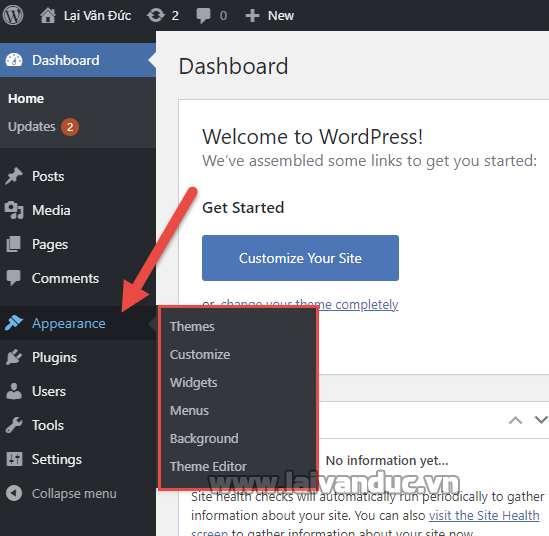The width and height of the screenshot is (549, 536).
Task: Open Updates in the sidebar
Action: (32, 126)
